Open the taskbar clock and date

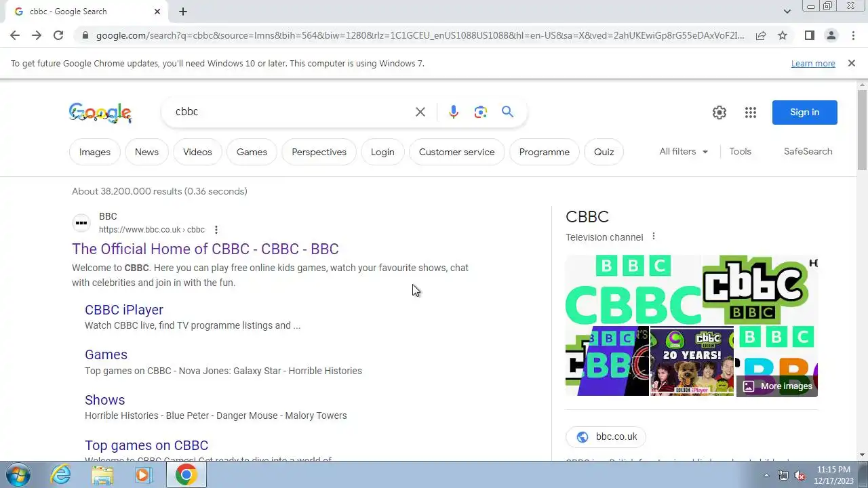[x=833, y=474]
